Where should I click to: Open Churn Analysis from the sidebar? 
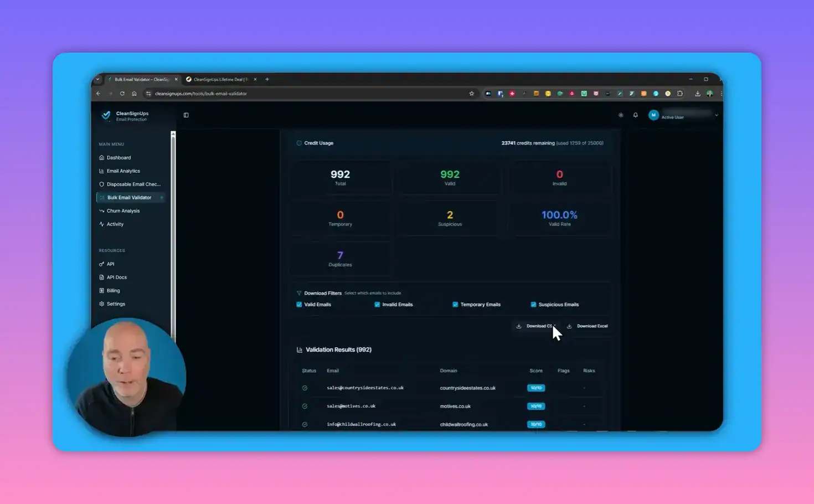(123, 211)
